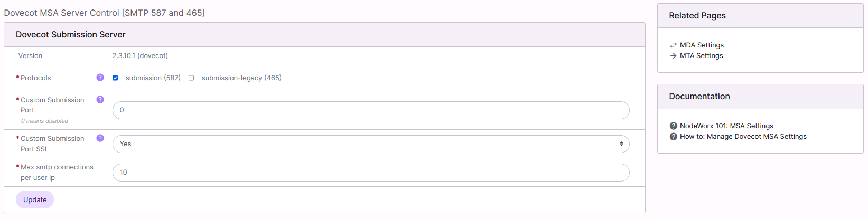Screen dimensions: 868x219
Task: Open the Custom Submission Port SSL dropdown
Action: (370, 144)
